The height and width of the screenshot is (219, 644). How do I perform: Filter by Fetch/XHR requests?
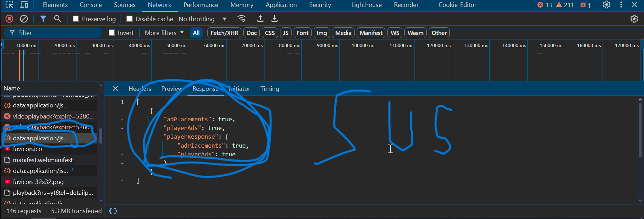point(224,33)
